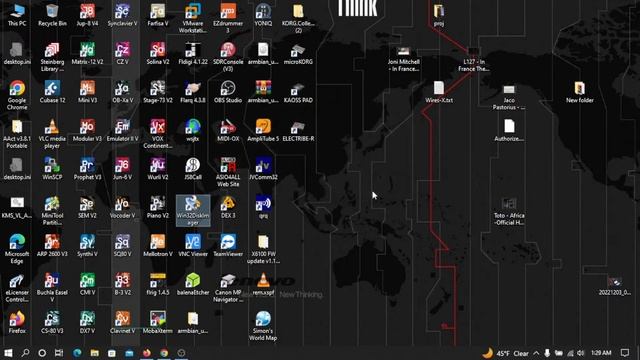Select the Modular V3 shortcut
This screenshot has width=640, height=360.
87,131
